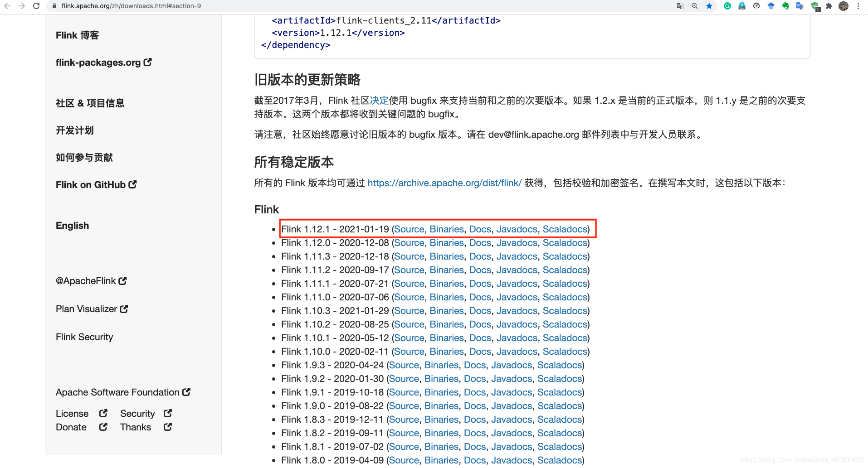Click the external-link icon beside License
This screenshot has width=868, height=468.
point(103,413)
